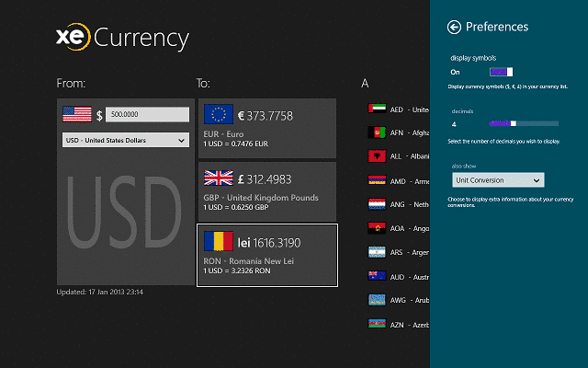The width and height of the screenshot is (588, 368).
Task: Select the AMD Armenia flag icon
Action: pyautogui.click(x=377, y=180)
